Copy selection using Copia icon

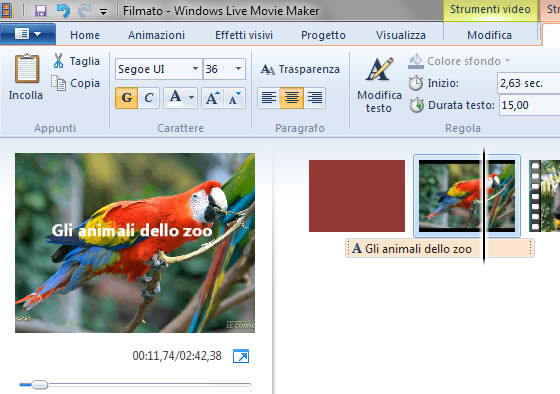click(x=58, y=83)
